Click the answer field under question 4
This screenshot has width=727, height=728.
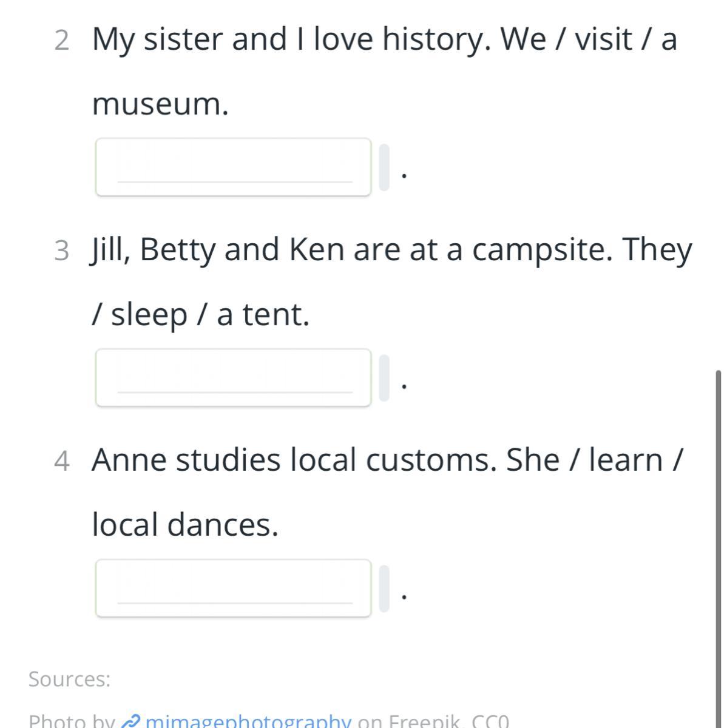[x=233, y=588]
